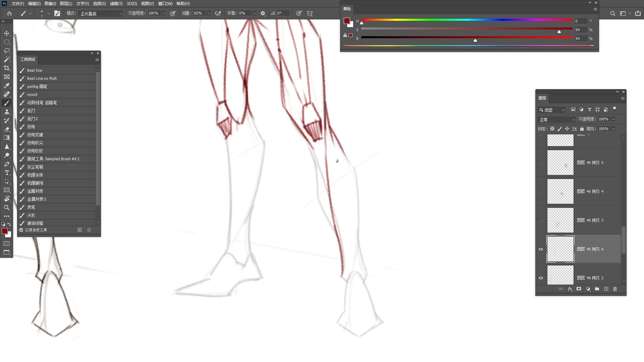Click the Home icon in options bar
This screenshot has height=362, width=644.
(x=9, y=13)
